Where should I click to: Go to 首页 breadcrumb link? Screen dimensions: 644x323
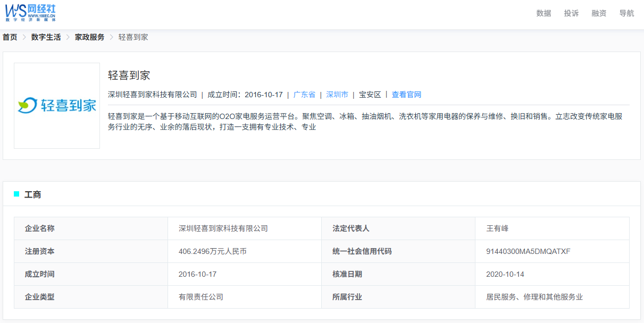tap(10, 37)
